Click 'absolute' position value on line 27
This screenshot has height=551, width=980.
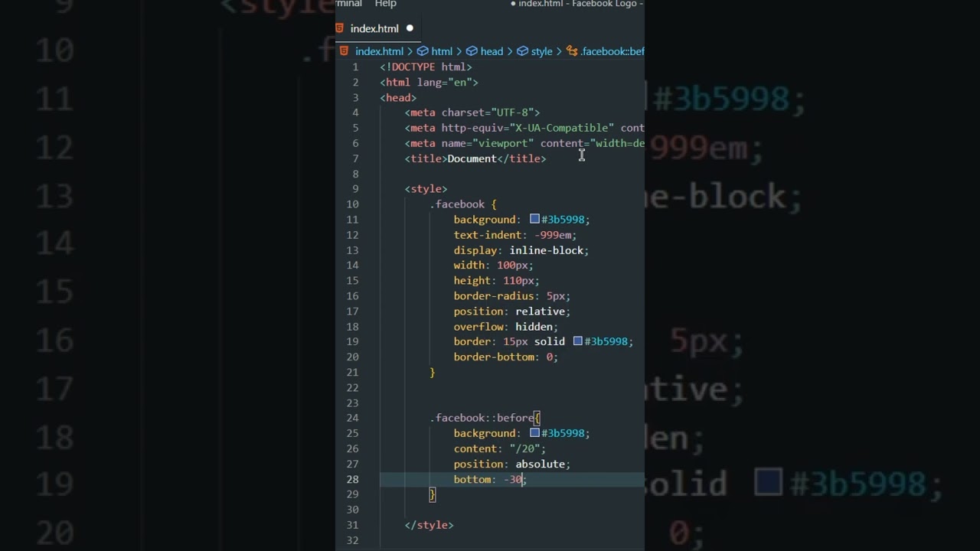540,464
